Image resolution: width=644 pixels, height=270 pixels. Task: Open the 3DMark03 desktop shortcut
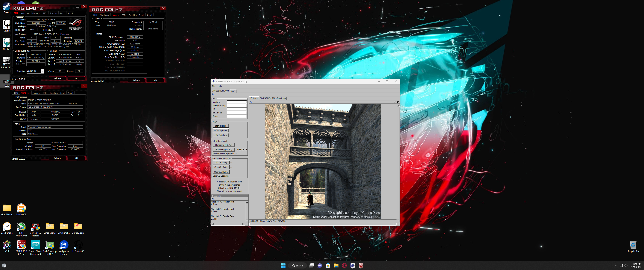[21, 209]
